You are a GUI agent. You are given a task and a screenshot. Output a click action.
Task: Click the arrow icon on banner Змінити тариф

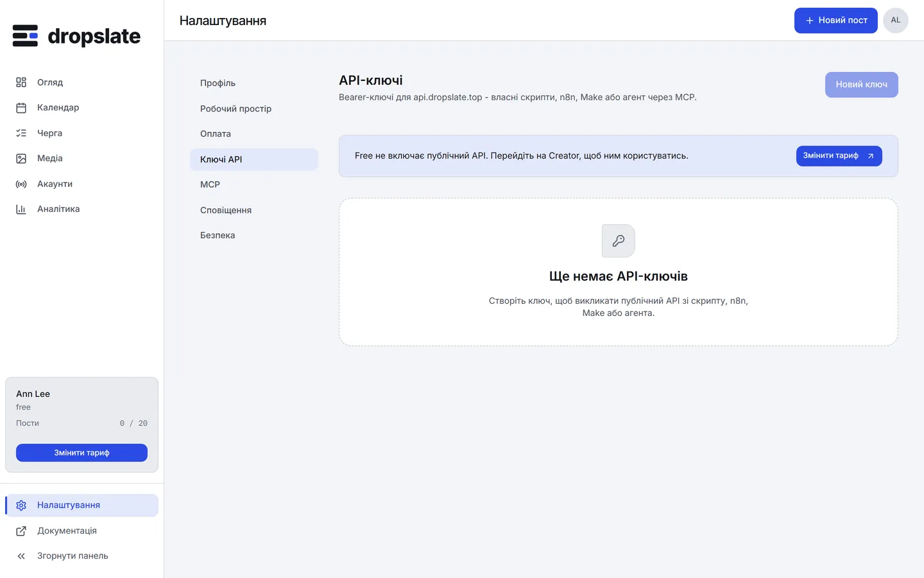[x=871, y=156]
